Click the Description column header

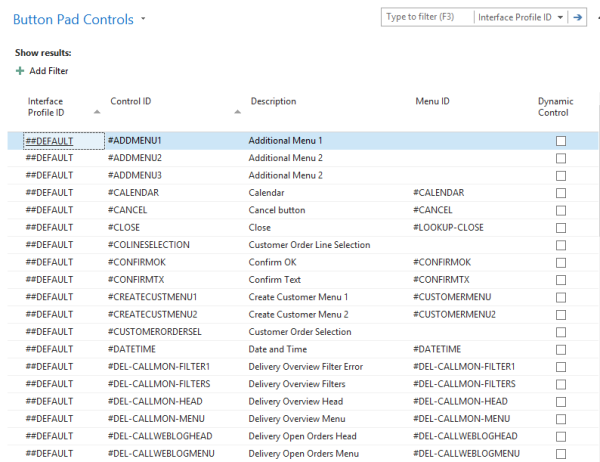pos(273,101)
